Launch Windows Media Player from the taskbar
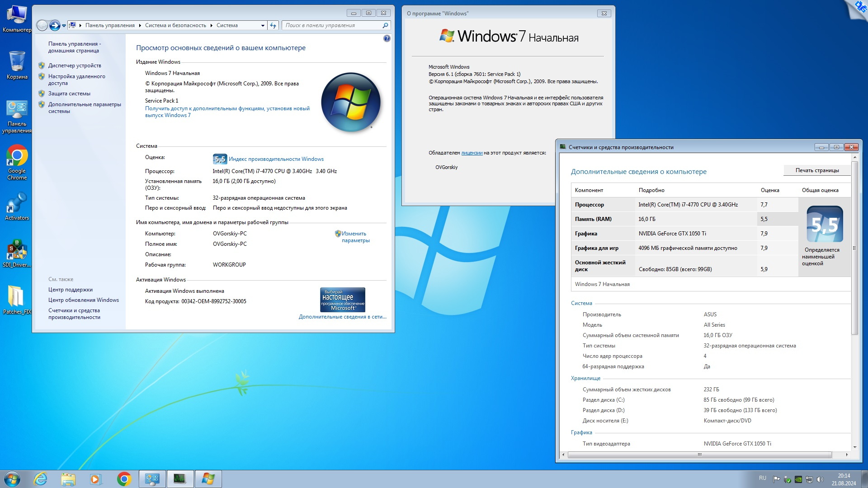The height and width of the screenshot is (488, 868). 95,479
